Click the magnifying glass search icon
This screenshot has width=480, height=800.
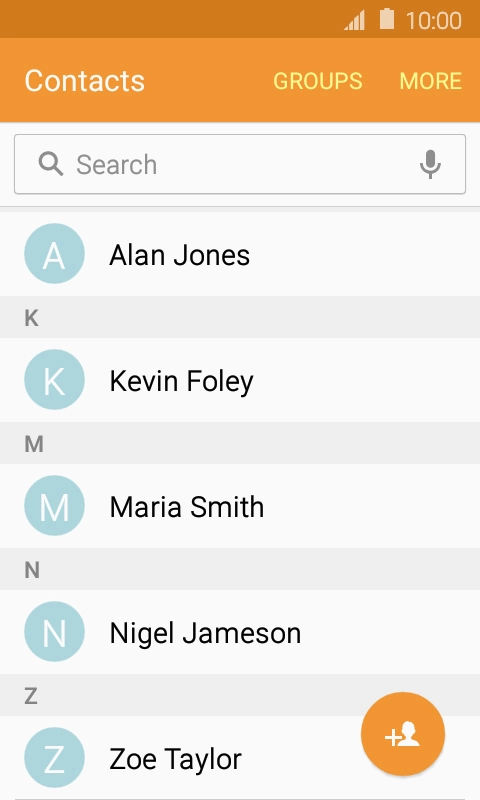50,164
